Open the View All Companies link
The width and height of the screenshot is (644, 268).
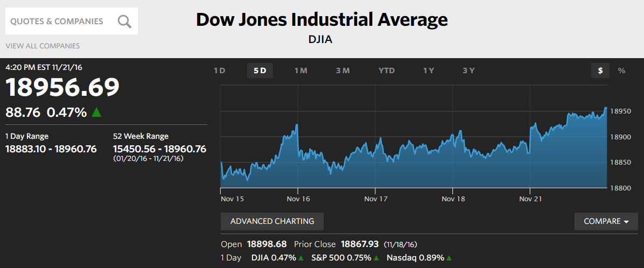(43, 46)
